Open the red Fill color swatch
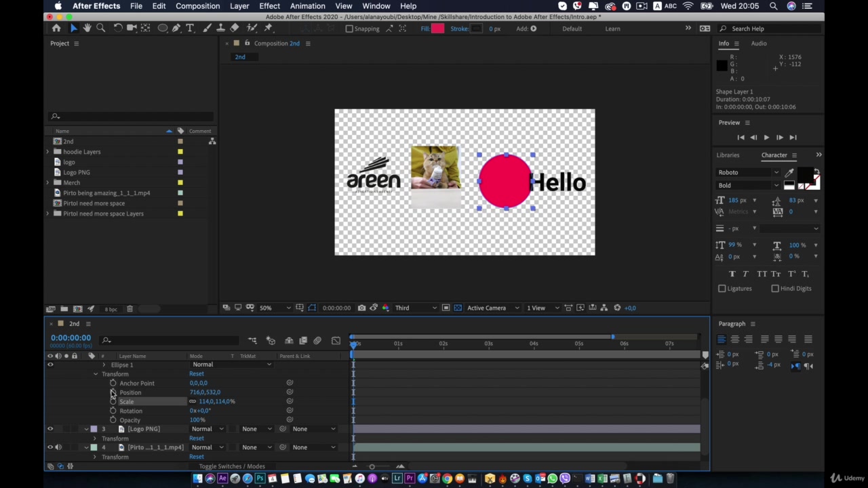 437,28
